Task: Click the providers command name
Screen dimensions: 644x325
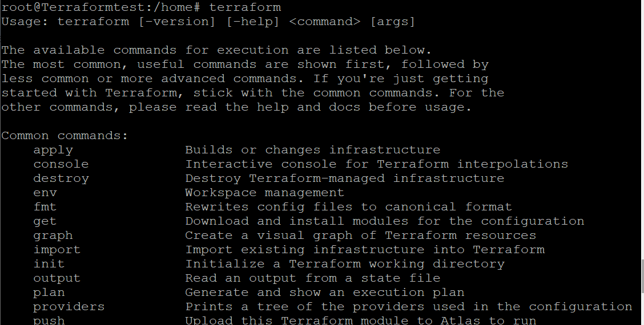Action: 69,307
